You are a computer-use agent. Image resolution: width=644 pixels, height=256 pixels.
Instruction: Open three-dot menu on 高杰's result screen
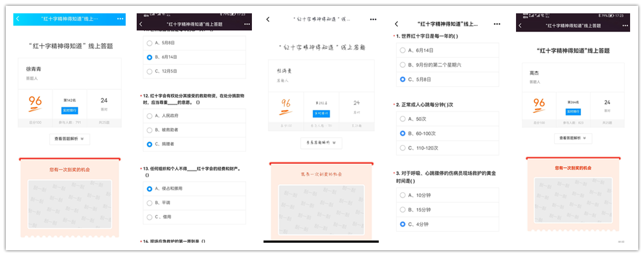coord(622,25)
